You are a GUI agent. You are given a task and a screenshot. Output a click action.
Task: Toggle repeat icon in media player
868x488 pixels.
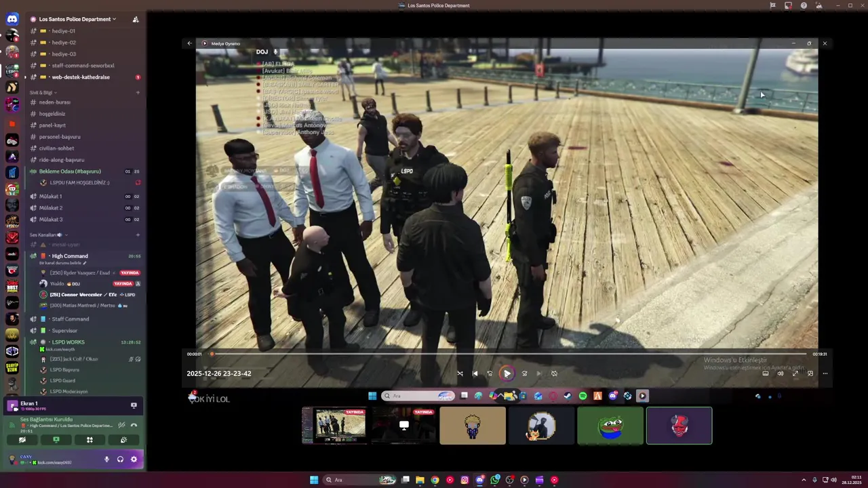tap(554, 373)
